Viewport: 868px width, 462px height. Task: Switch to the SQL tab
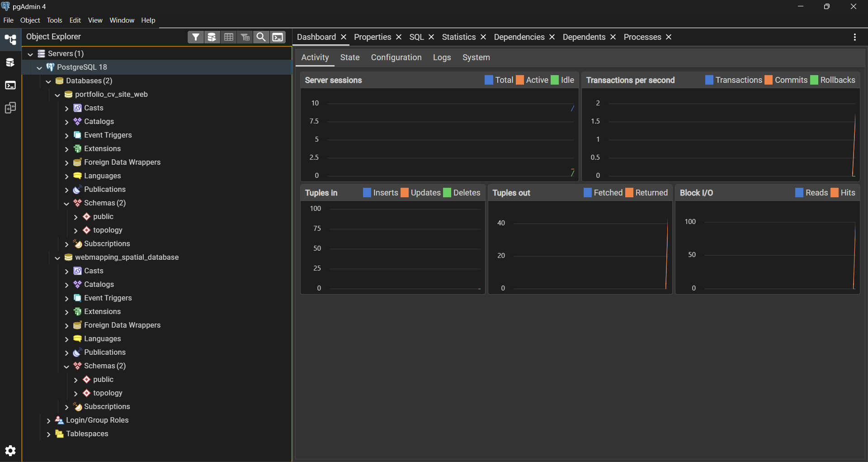coord(416,37)
